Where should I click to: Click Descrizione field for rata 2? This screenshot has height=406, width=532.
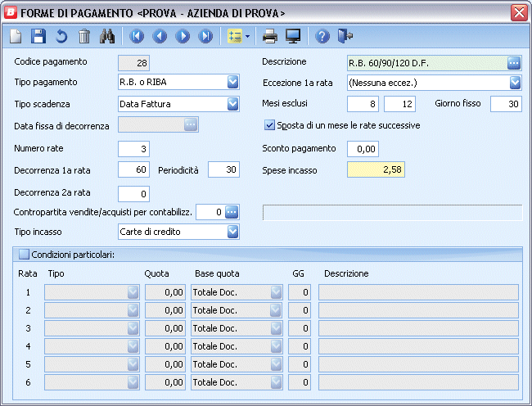(419, 310)
